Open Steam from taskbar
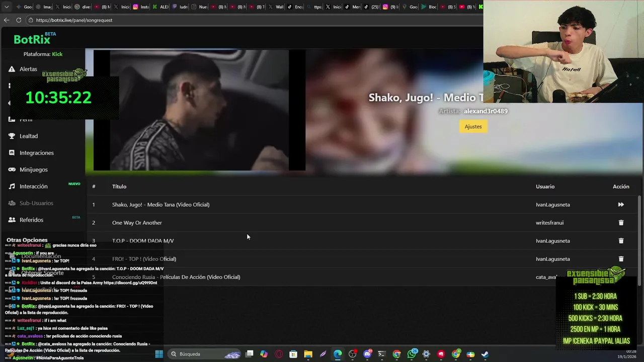 [485, 354]
